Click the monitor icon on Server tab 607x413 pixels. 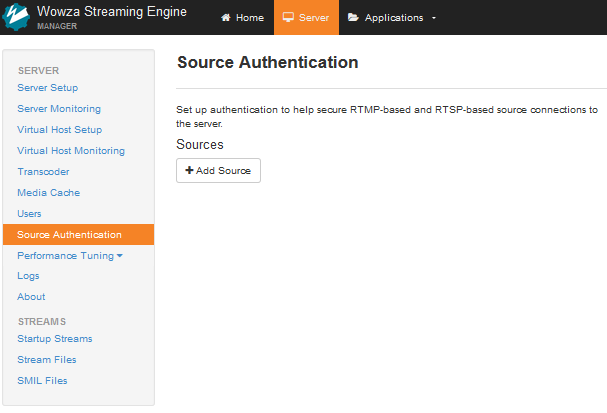pos(289,18)
